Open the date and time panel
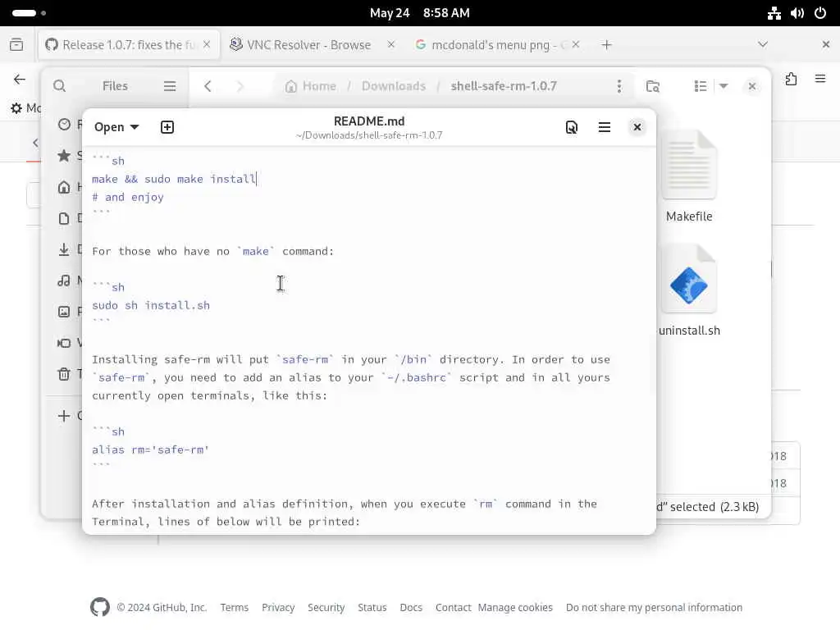 click(419, 13)
